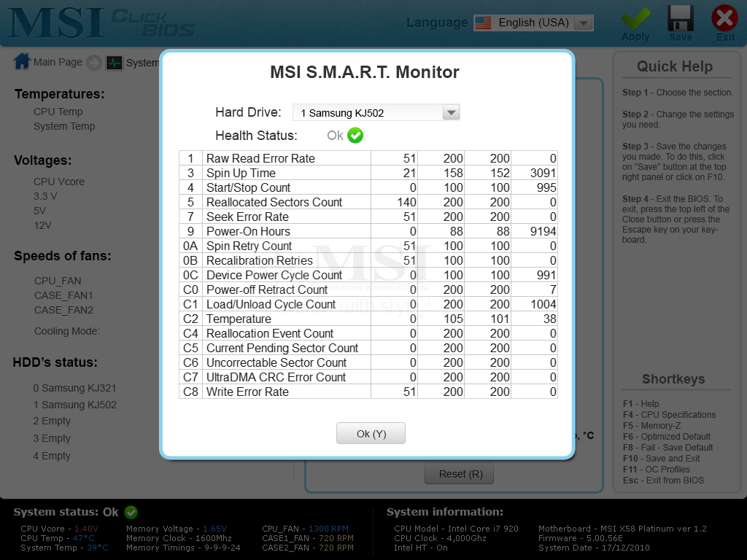This screenshot has height=560, width=747.
Task: Click the US flag language icon
Action: coord(483,23)
